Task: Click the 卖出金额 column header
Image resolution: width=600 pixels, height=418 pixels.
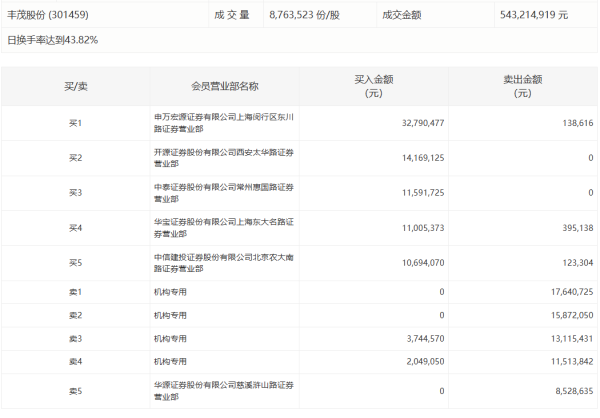Action: (522, 87)
